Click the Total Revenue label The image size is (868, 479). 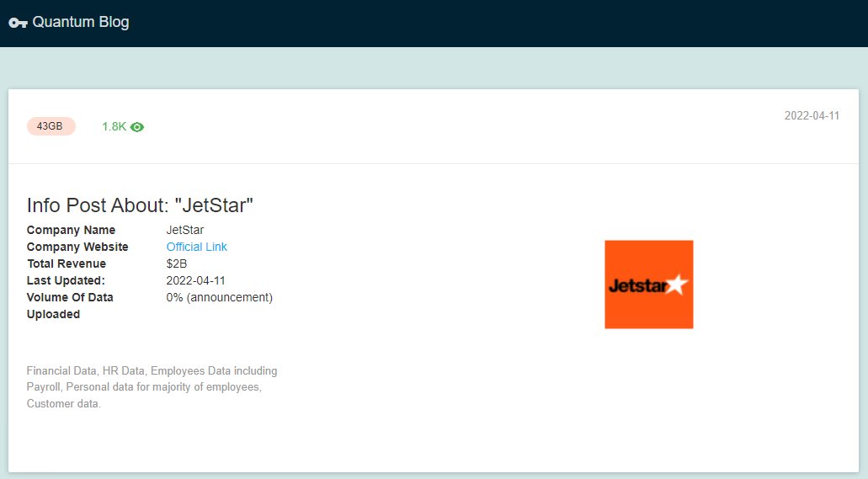[x=67, y=263]
